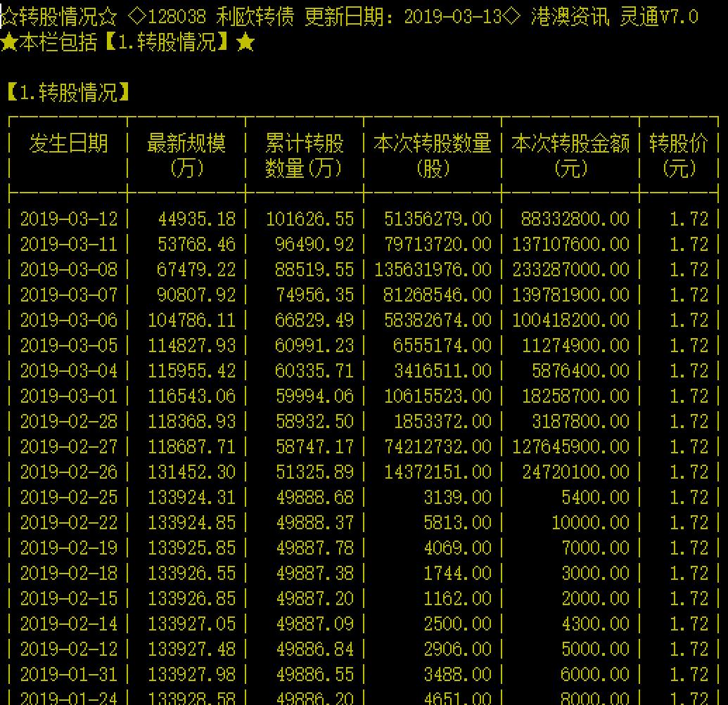The height and width of the screenshot is (705, 728).
Task: Select the value 133926.55
Action: tap(192, 573)
